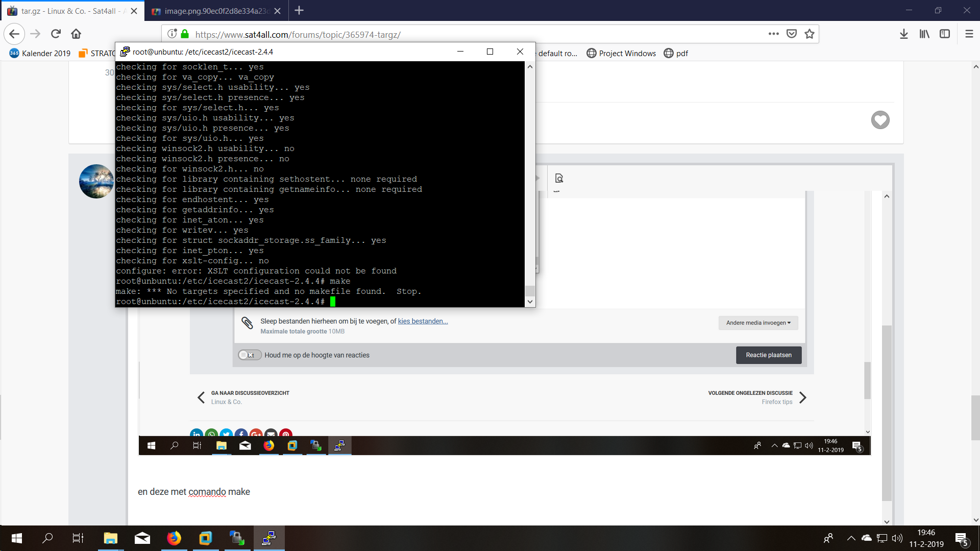Viewport: 980px width, 551px height.
Task: Click the heart reaction icon
Action: [880, 120]
